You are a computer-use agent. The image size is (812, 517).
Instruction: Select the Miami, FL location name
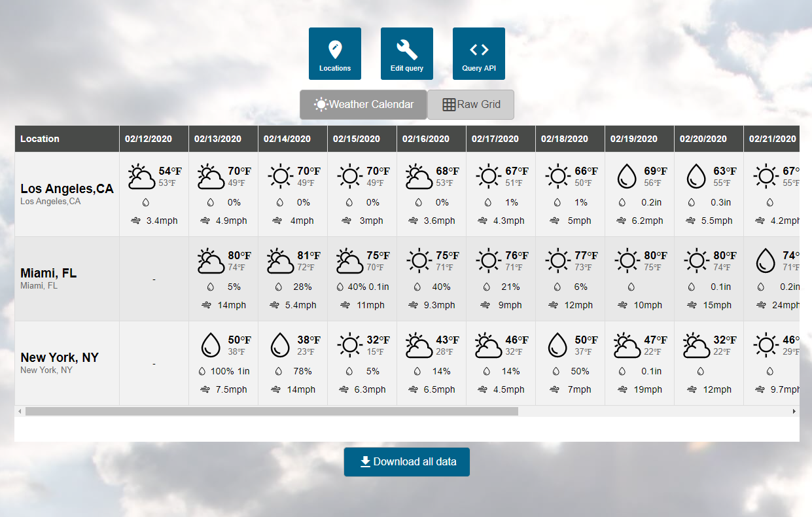tap(47, 273)
